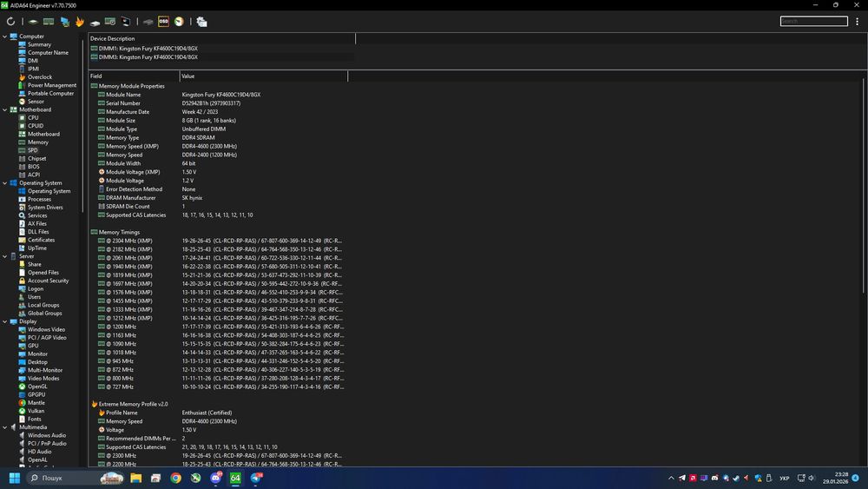Open Power Management page

[51, 85]
